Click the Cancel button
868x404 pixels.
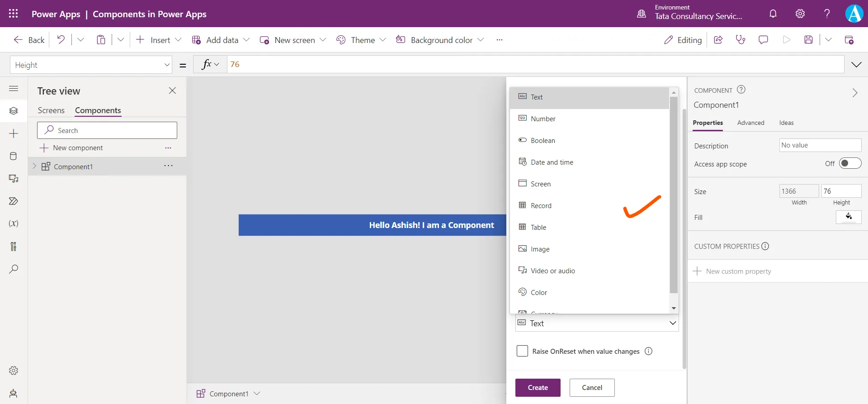[592, 388]
